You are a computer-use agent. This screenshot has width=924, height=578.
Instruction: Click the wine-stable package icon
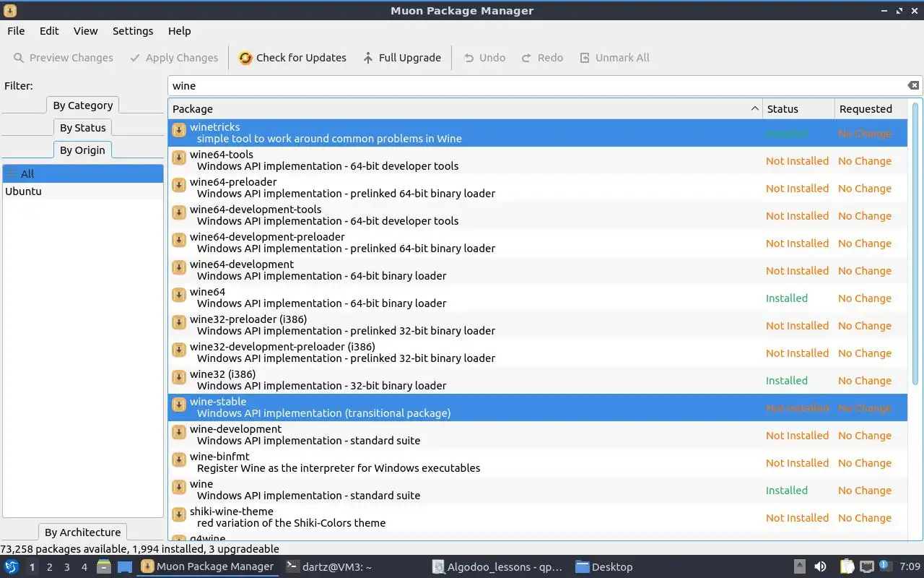(179, 405)
